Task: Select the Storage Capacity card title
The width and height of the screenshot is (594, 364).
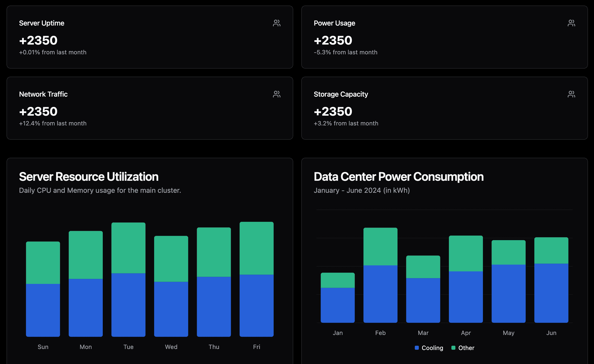Action: click(x=341, y=94)
